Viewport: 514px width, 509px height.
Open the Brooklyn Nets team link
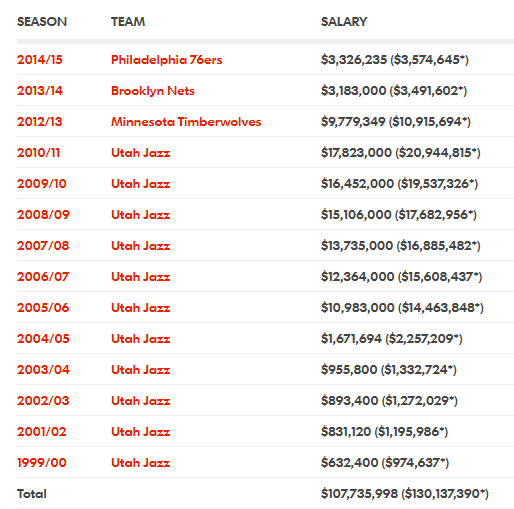(153, 91)
